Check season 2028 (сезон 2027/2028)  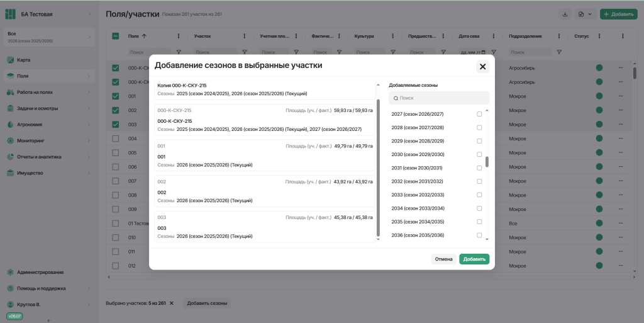coord(479,127)
